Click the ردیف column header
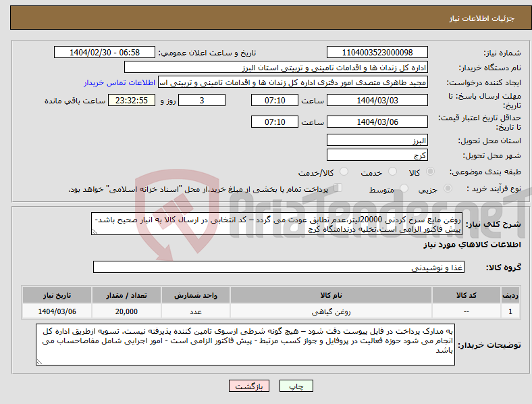The height and width of the screenshot is (404, 532). click(510, 295)
